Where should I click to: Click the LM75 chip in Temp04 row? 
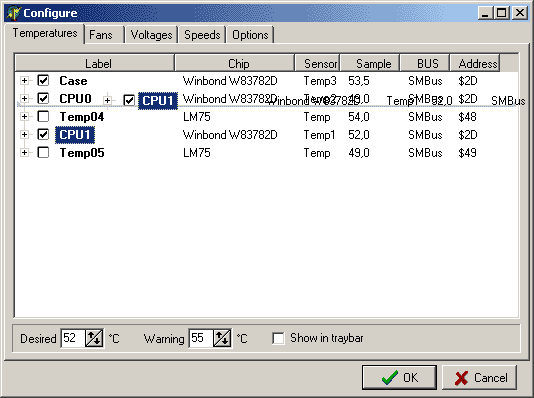197,117
